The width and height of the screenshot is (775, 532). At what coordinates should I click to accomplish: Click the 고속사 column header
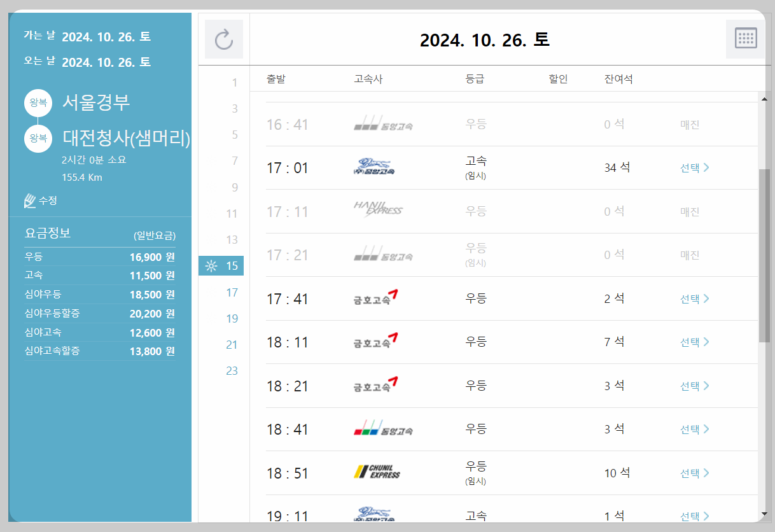(368, 80)
